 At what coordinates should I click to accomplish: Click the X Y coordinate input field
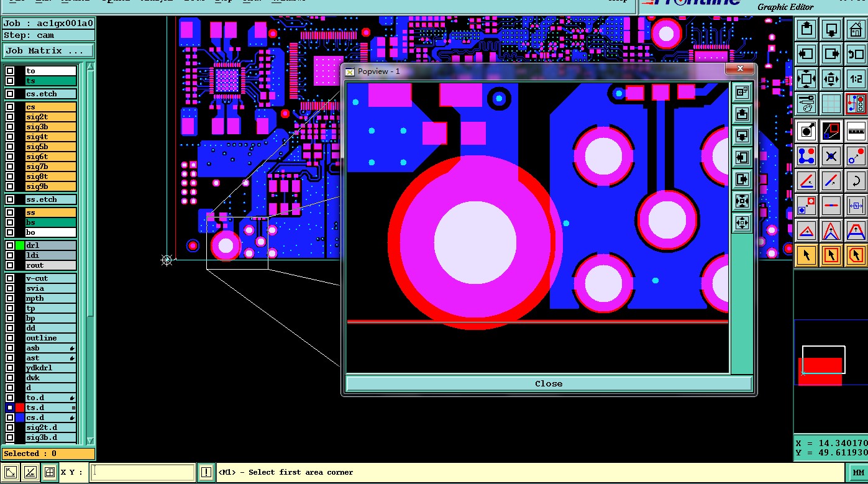pos(143,473)
